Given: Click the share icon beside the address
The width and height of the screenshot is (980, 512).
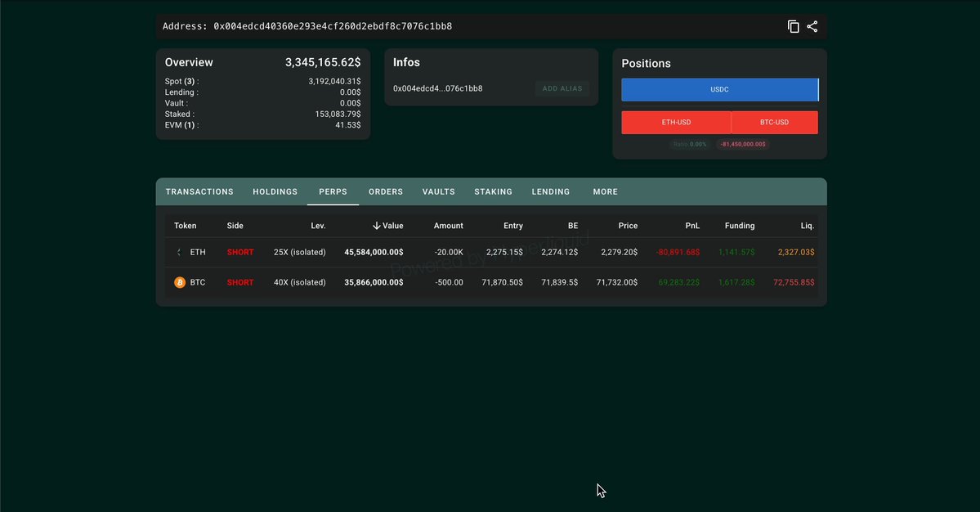Looking at the screenshot, I should click(x=812, y=26).
